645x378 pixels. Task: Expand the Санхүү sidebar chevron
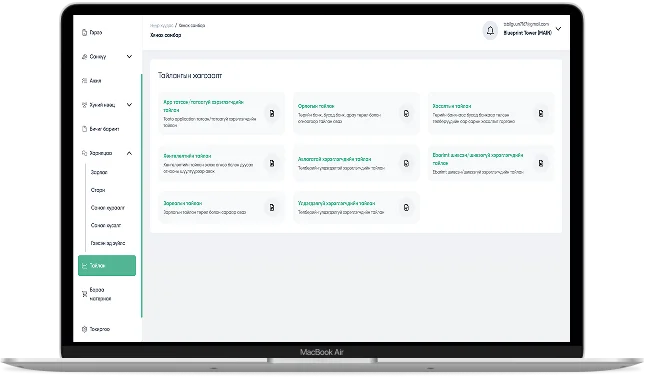click(x=129, y=56)
